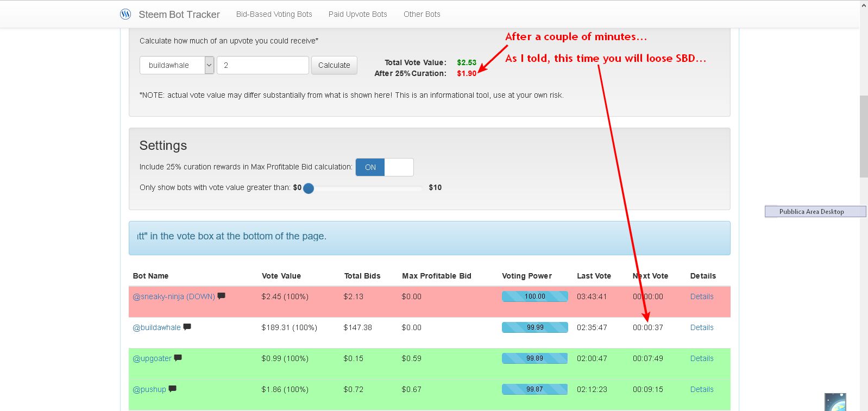
Task: Click the Details column header
Action: tap(703, 276)
